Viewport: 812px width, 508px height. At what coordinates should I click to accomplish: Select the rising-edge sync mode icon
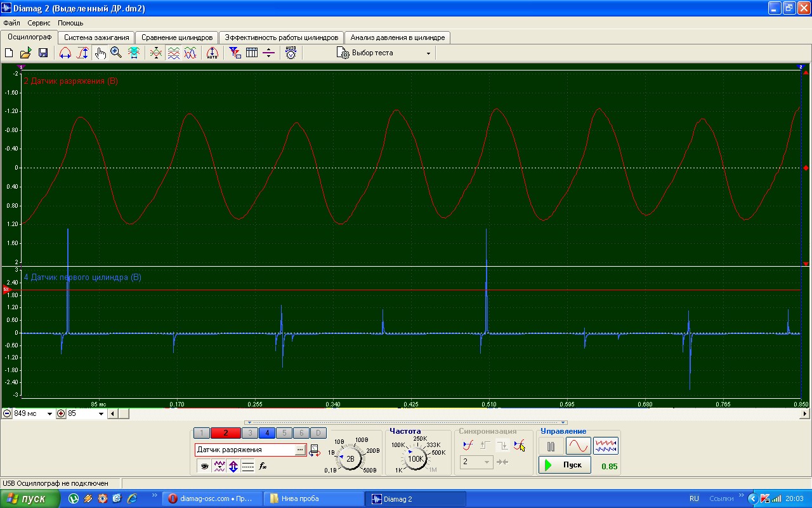coord(485,445)
